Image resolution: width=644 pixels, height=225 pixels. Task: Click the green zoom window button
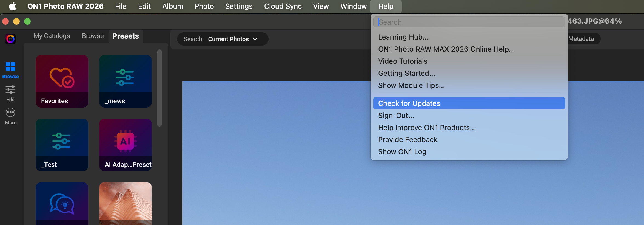pos(27,21)
